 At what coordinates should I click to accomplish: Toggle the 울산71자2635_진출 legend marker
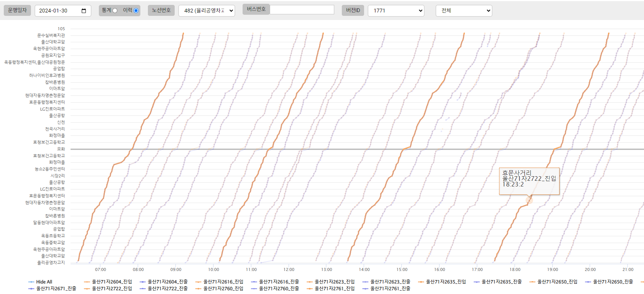tap(477, 282)
